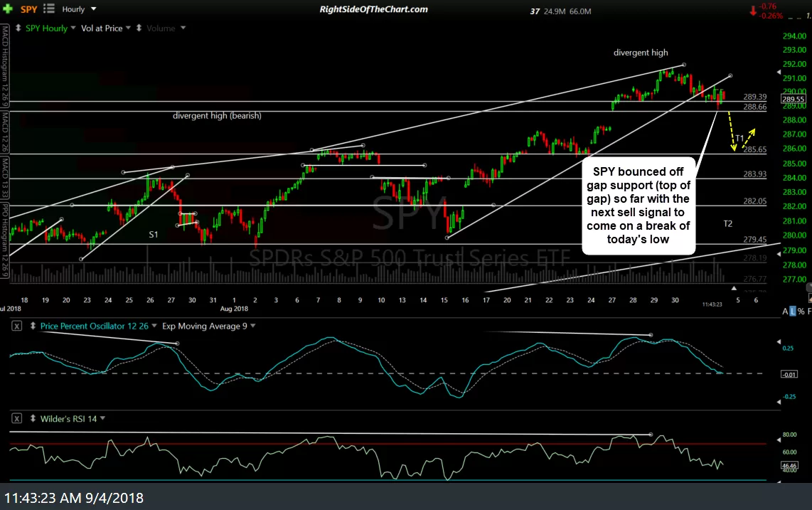Toggle the F axis button
Viewport: 812px width, 510px height.
click(x=809, y=312)
